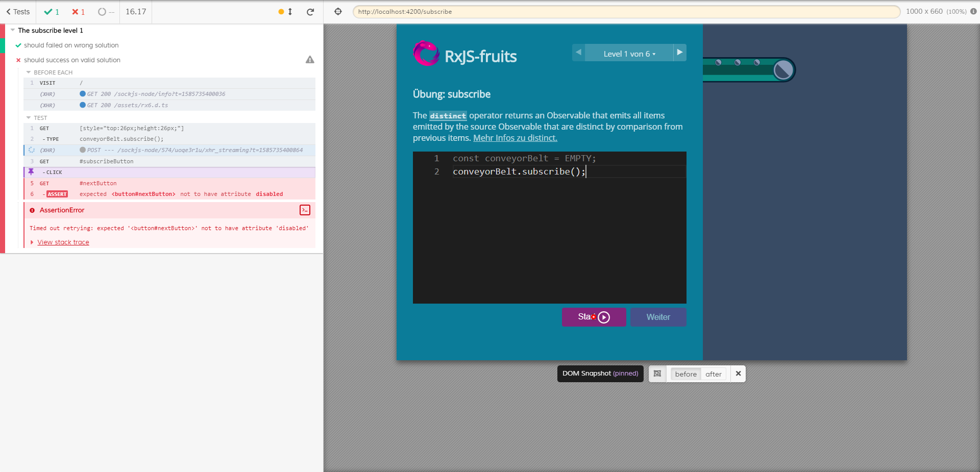Click the failed tests count indicator
The width and height of the screenshot is (980, 472).
click(78, 12)
